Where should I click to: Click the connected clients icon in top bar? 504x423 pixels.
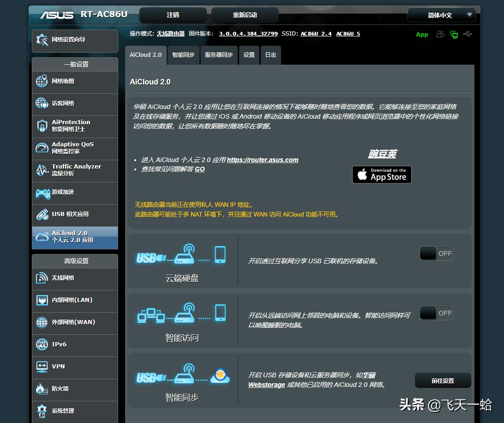tap(440, 34)
